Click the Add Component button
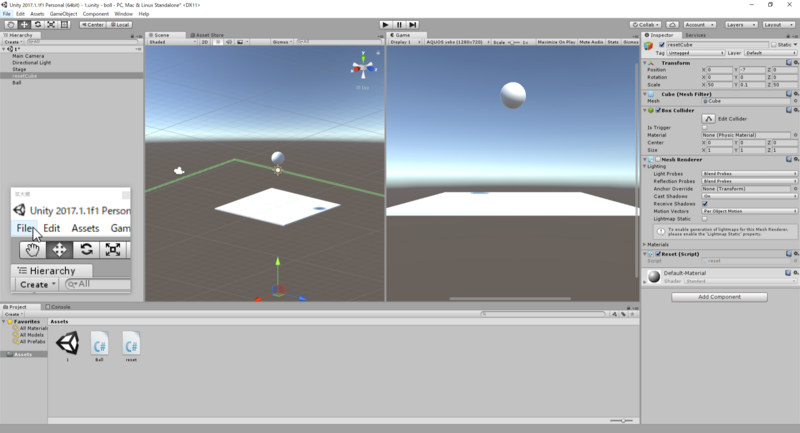Screen dimensions: 800x433 coord(719,297)
